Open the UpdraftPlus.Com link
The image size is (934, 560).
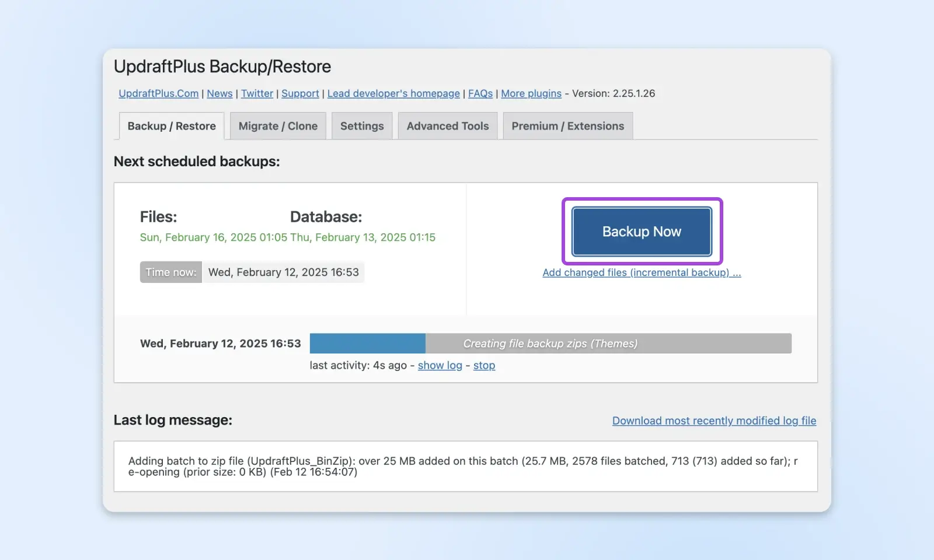(x=158, y=93)
